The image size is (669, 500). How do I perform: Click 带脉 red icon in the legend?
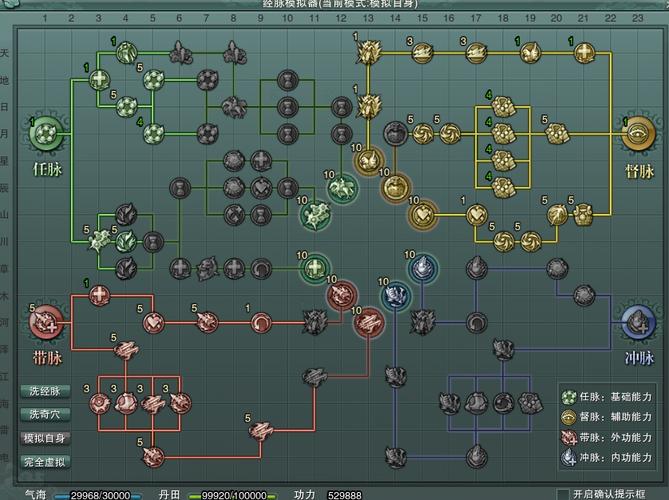coord(571,436)
